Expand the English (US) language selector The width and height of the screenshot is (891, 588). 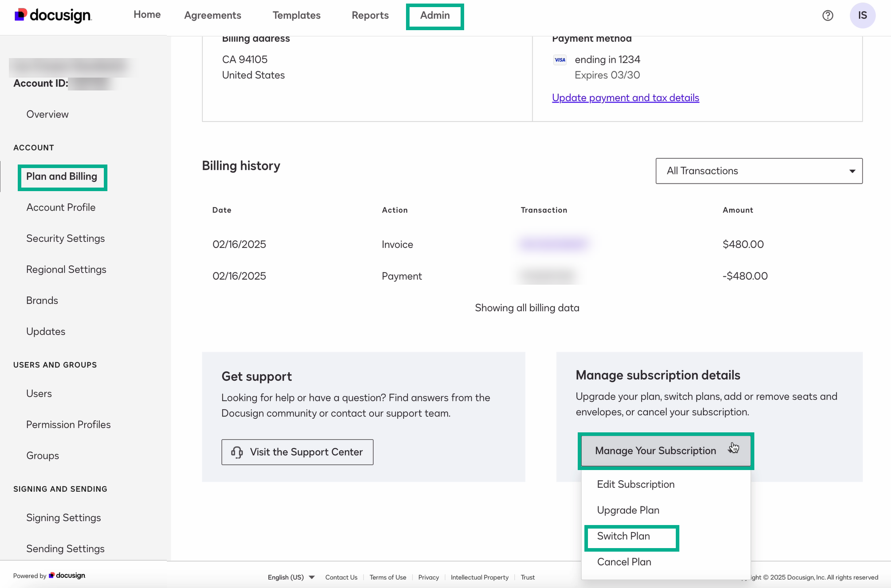(291, 577)
